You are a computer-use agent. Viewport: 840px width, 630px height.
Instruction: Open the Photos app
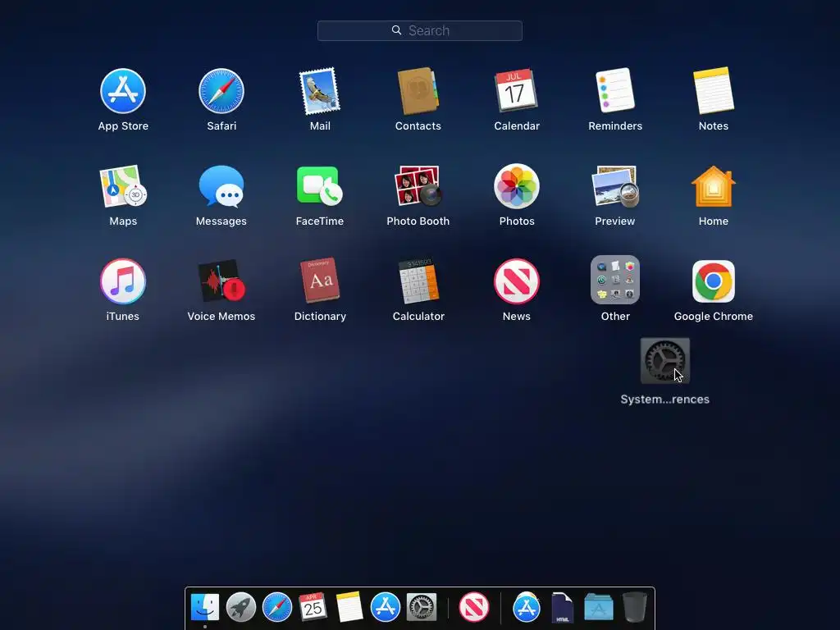coord(517,186)
